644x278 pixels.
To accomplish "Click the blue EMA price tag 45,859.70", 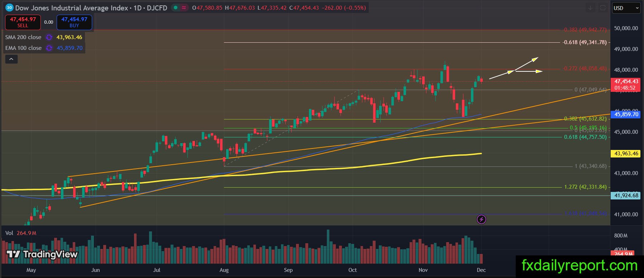I will pos(625,114).
